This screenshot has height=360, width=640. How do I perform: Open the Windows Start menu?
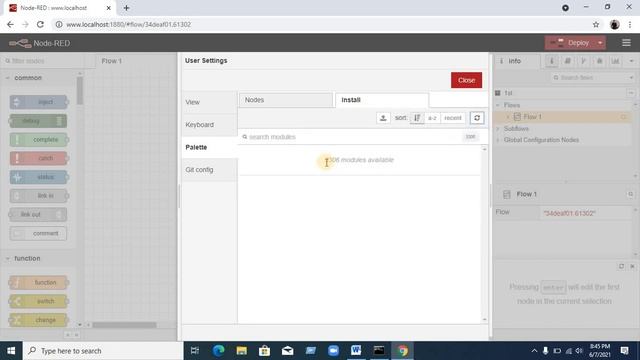(x=11, y=351)
